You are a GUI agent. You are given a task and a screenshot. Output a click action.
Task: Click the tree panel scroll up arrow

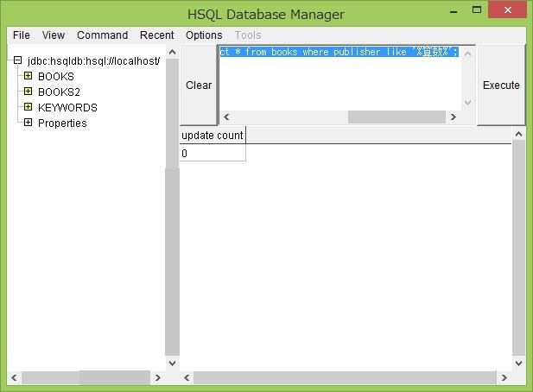173,52
